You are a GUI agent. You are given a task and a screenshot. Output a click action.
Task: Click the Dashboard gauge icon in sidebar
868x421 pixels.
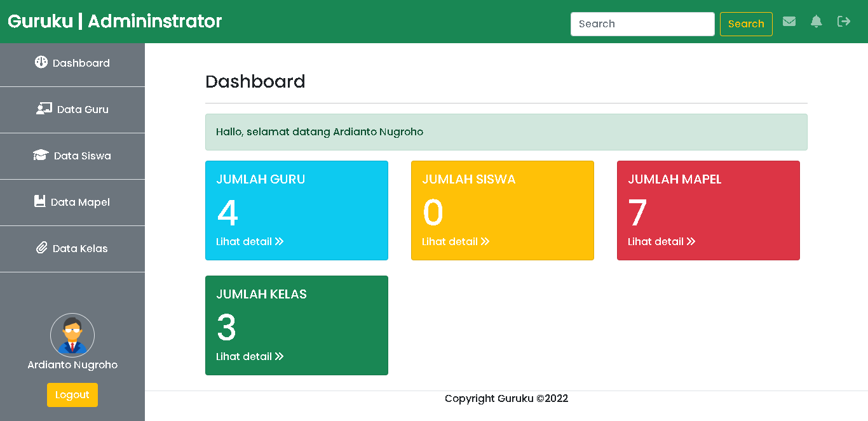(x=41, y=62)
